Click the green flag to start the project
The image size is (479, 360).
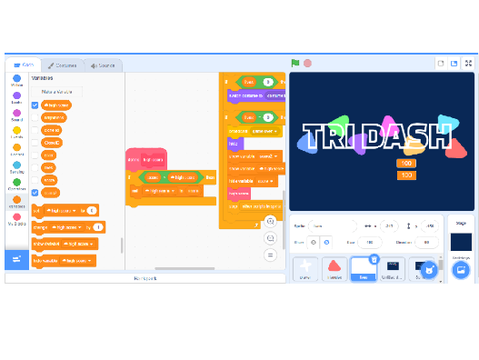[295, 63]
